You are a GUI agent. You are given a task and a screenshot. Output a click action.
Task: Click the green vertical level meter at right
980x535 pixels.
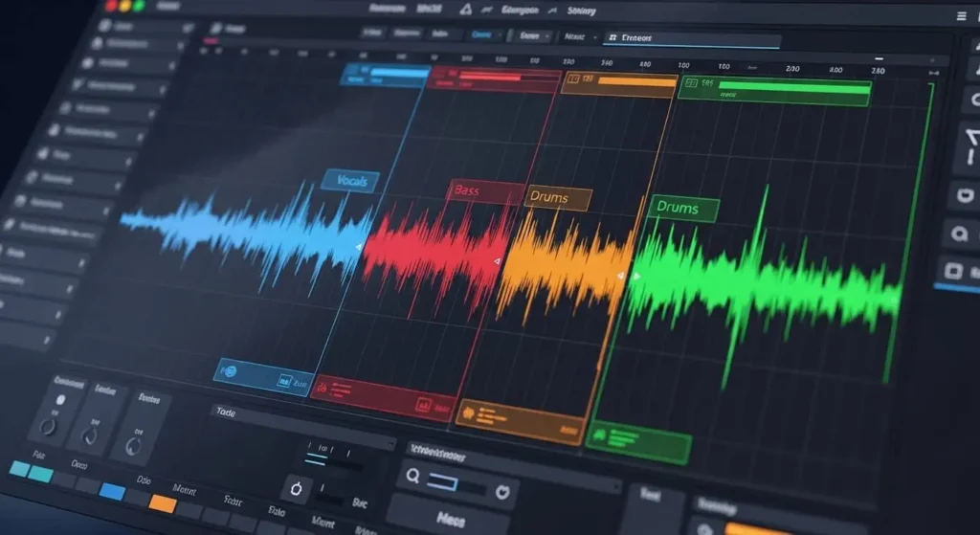pyautogui.click(x=909, y=232)
